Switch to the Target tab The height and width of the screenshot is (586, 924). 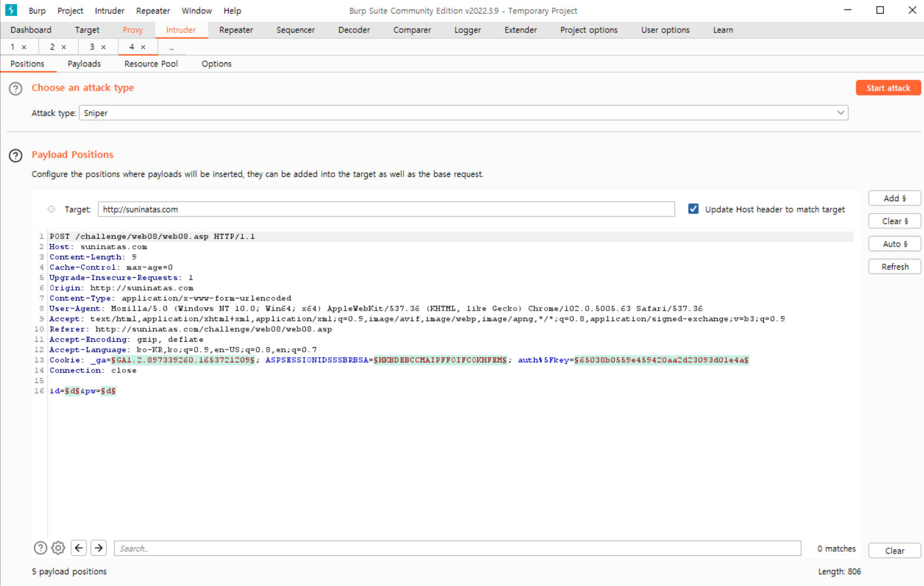pos(87,30)
